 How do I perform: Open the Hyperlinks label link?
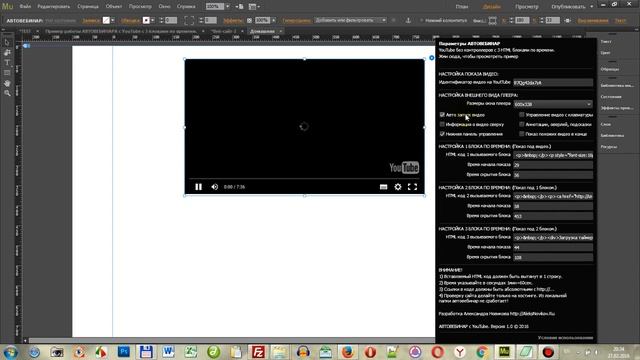[297, 20]
